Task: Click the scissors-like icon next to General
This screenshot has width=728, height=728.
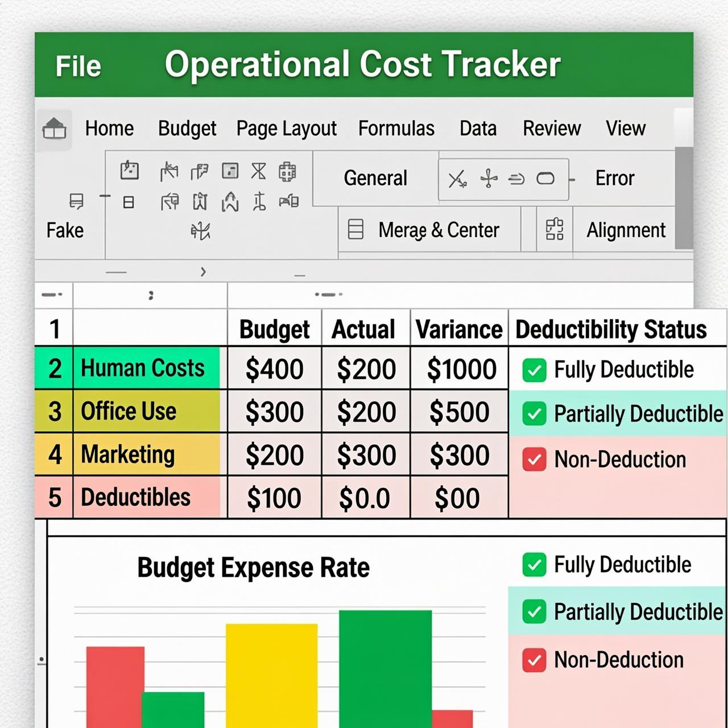Action: click(457, 179)
